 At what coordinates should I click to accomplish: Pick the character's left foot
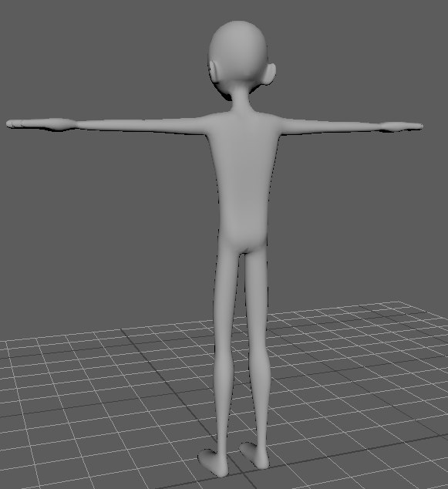pyautogui.click(x=214, y=461)
